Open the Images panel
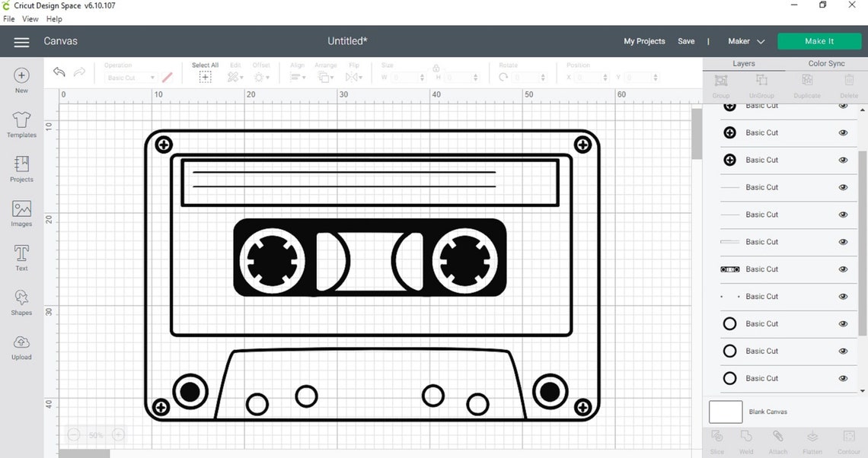 (21, 212)
